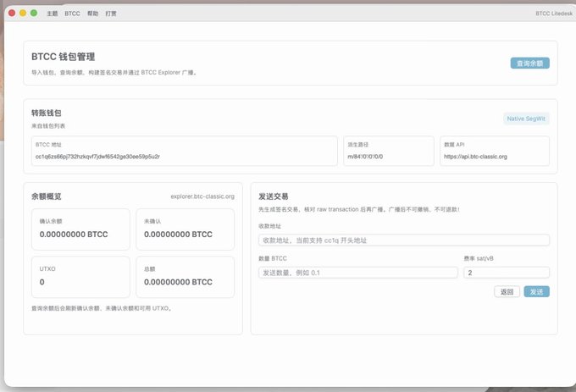
Task: Open the 主题 menu
Action: [x=53, y=14]
